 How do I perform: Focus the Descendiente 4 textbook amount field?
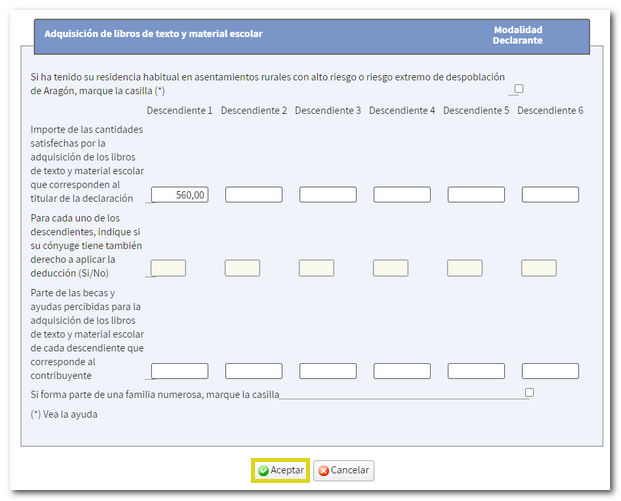402,195
